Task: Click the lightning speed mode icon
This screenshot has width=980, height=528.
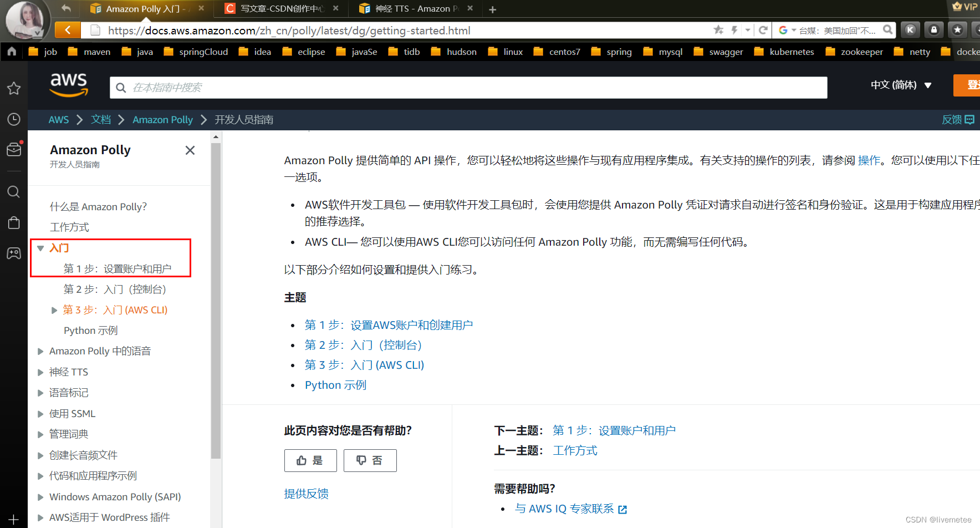Action: (x=734, y=30)
